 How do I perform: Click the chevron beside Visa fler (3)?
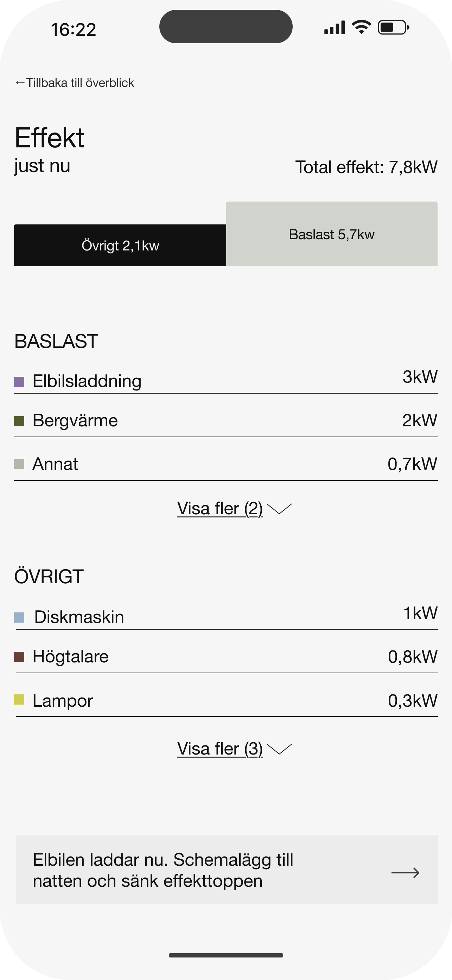click(279, 749)
